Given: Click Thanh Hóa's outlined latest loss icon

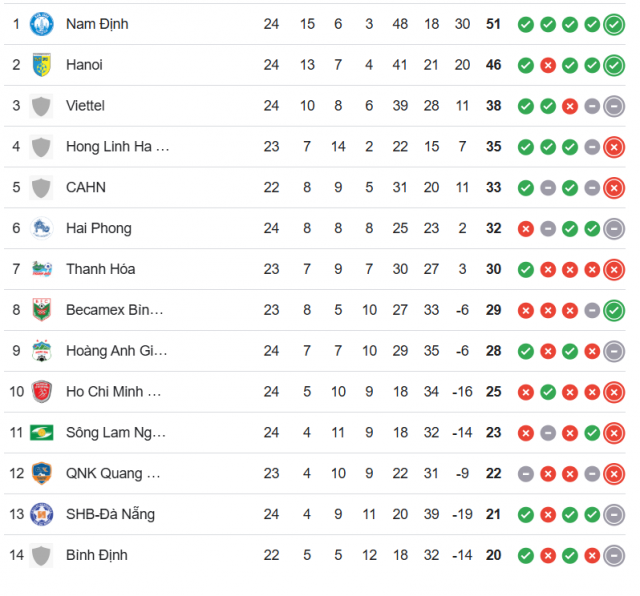Looking at the screenshot, I should pos(614,270).
